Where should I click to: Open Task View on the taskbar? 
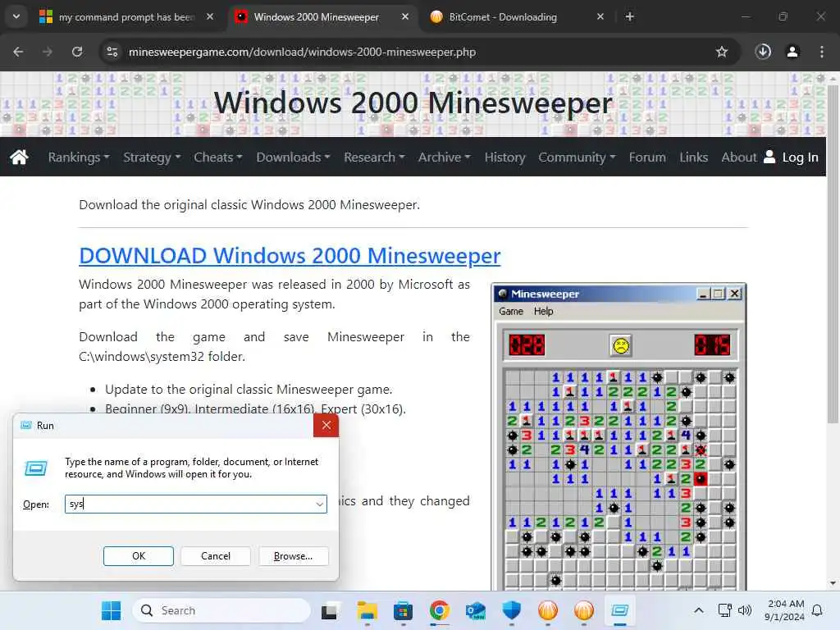pyautogui.click(x=329, y=610)
